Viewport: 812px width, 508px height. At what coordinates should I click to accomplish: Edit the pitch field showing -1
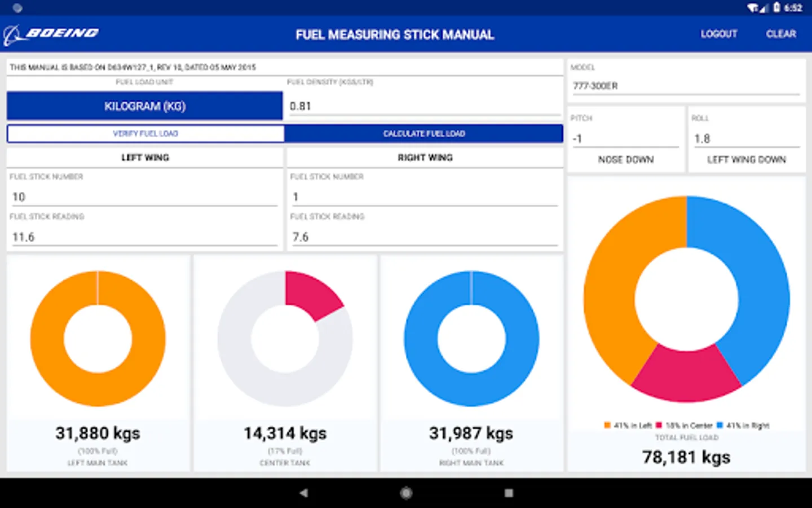[625, 138]
